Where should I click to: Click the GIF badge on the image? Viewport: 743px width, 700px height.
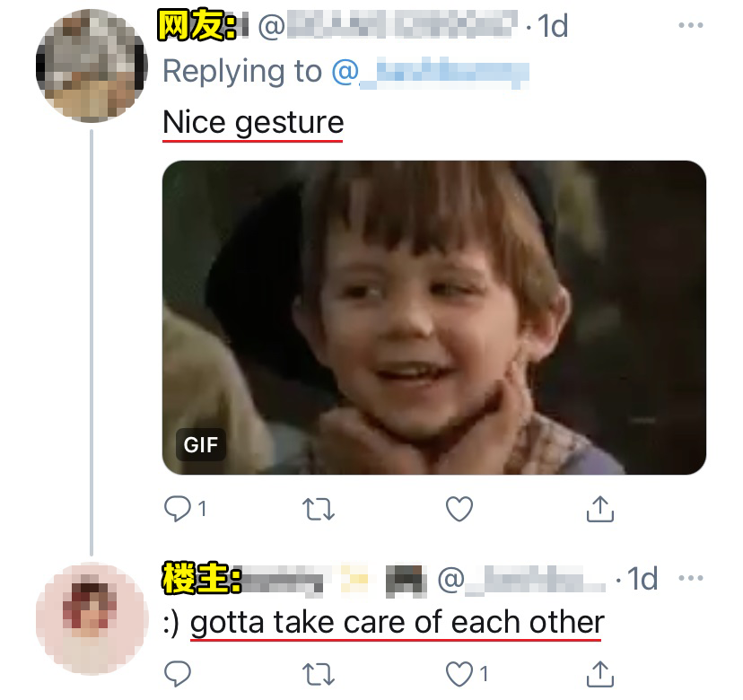coord(200,444)
